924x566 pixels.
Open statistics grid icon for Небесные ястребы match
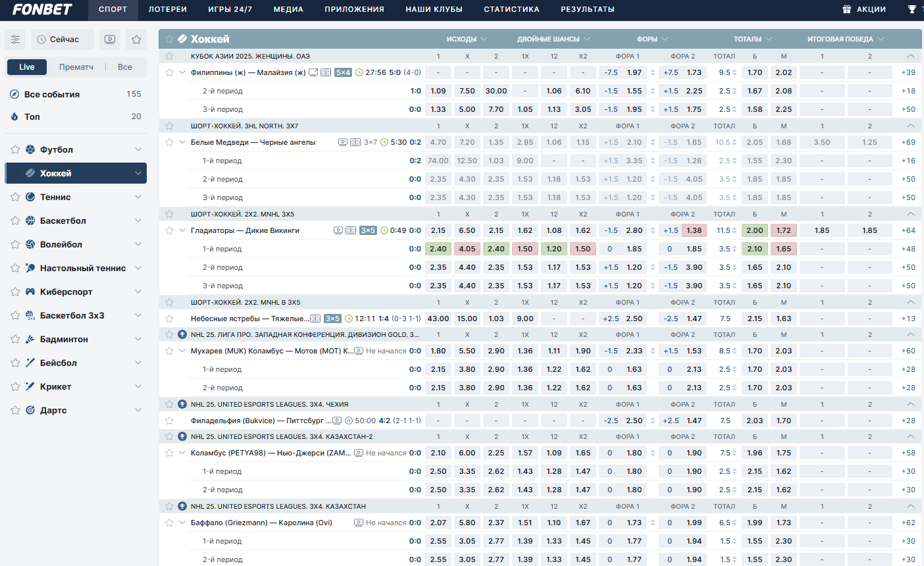click(x=315, y=319)
